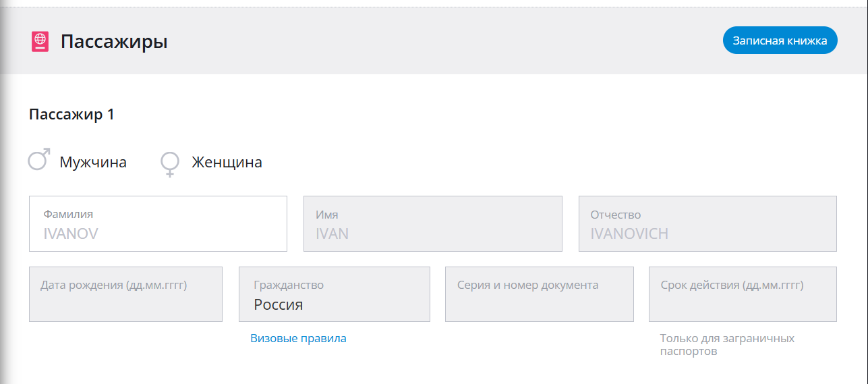Screen dimensions: 868x384
Task: Click the Пассажир 1 label
Action: coord(71,115)
